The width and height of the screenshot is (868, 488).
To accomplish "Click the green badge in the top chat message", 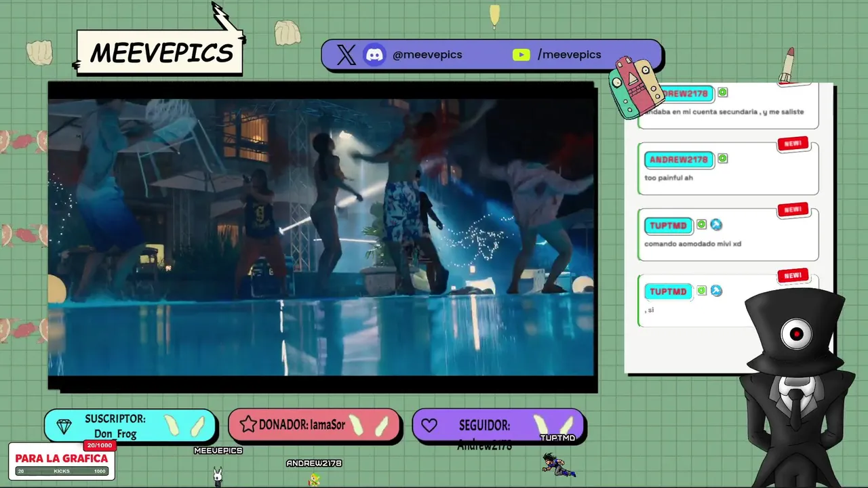I will coord(723,93).
